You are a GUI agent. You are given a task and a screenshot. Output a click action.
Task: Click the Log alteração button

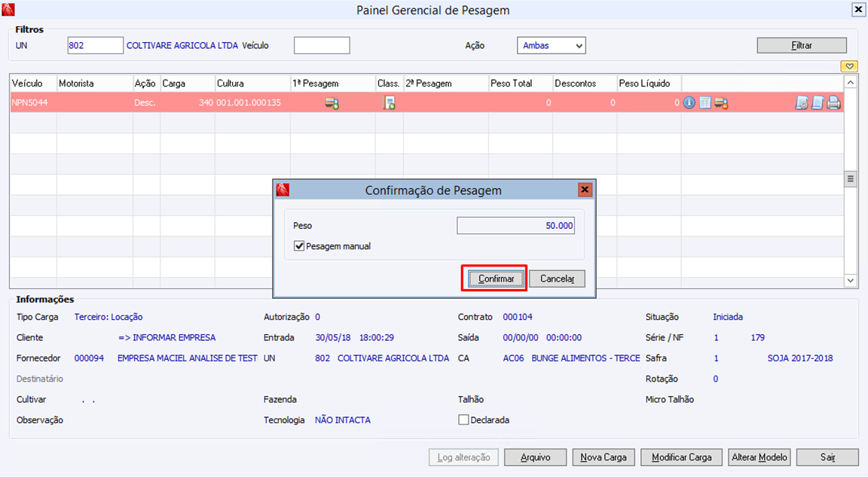click(x=463, y=458)
